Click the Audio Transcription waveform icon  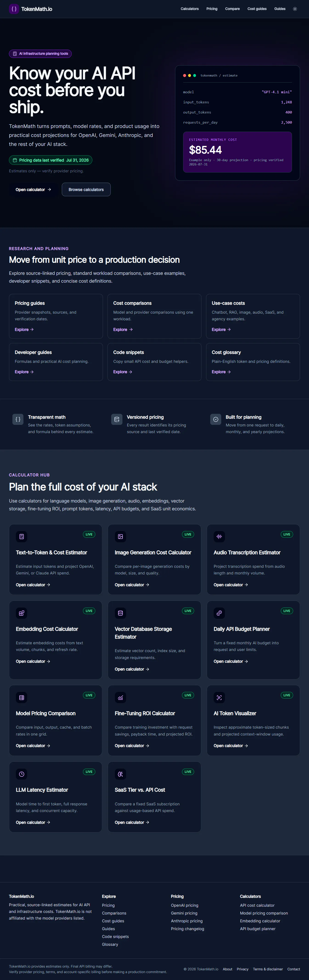click(x=219, y=536)
